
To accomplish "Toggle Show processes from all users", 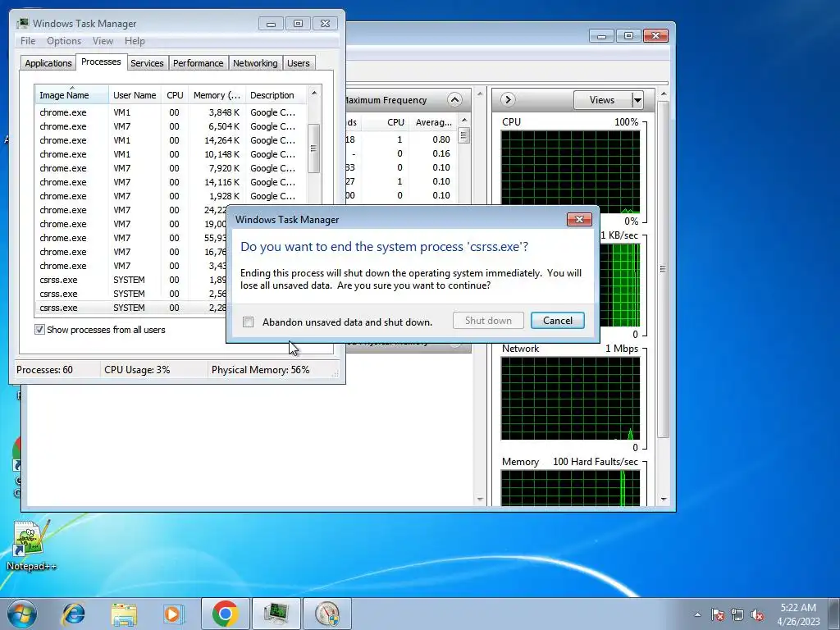I will pyautogui.click(x=39, y=330).
